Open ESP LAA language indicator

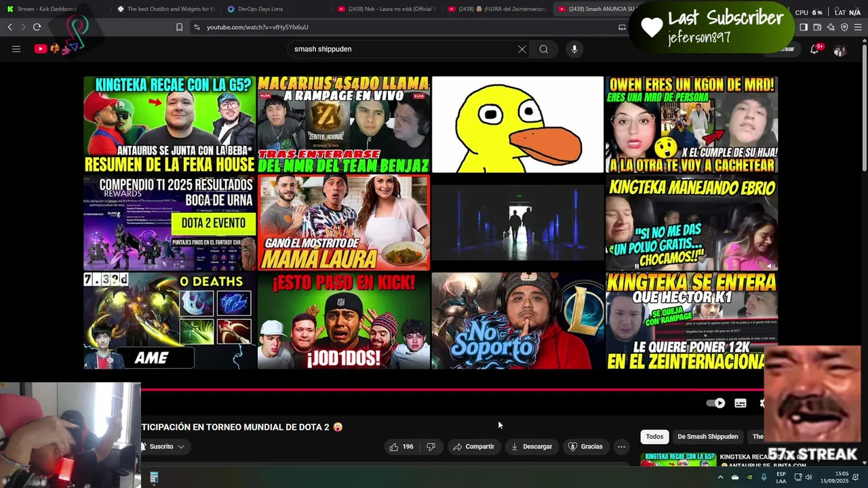click(781, 478)
